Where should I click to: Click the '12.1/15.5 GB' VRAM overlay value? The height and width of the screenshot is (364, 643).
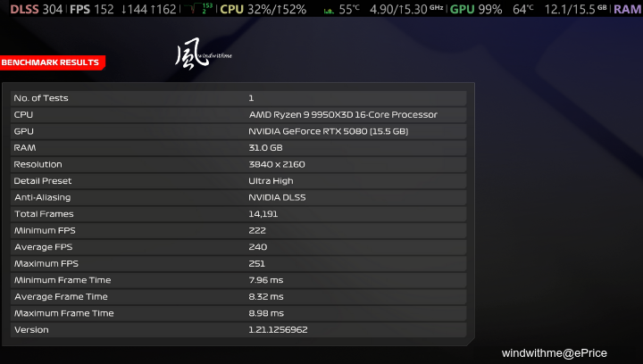point(575,9)
